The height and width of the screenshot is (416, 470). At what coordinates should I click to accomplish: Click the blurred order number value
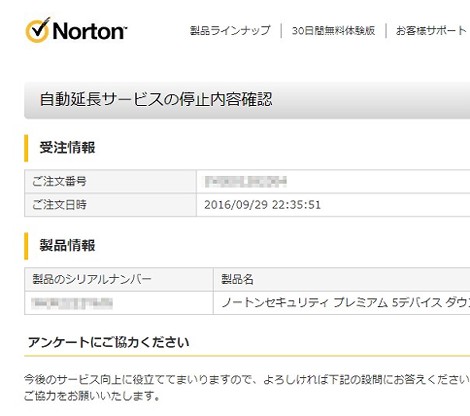pos(246,181)
